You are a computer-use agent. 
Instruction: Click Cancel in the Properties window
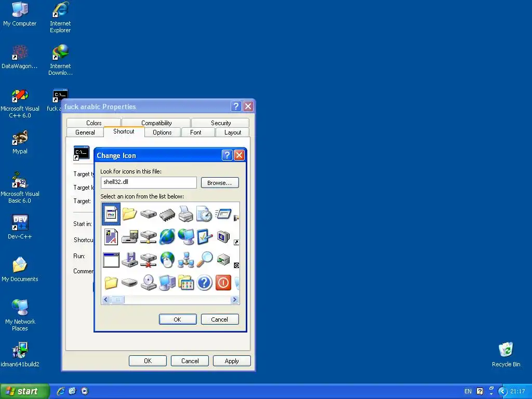tap(190, 361)
